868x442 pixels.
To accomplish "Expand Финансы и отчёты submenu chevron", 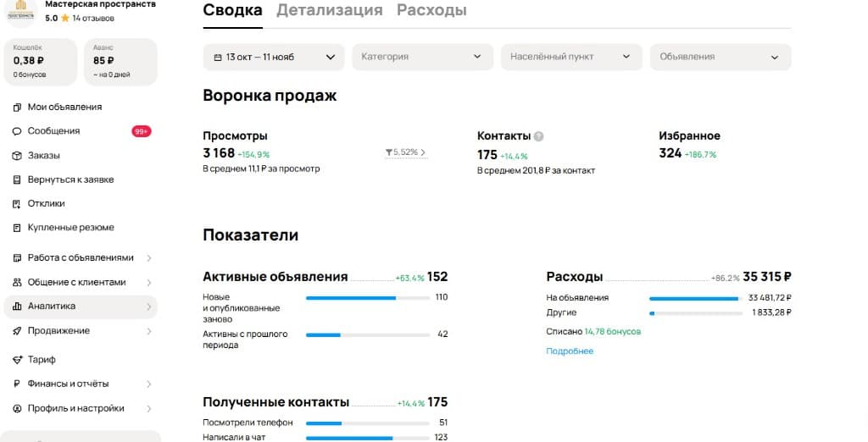I will (149, 384).
